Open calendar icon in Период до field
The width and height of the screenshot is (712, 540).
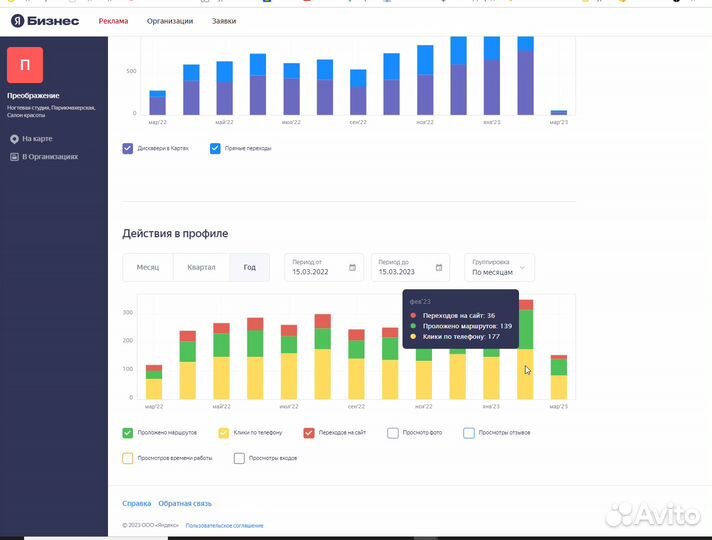pos(439,268)
